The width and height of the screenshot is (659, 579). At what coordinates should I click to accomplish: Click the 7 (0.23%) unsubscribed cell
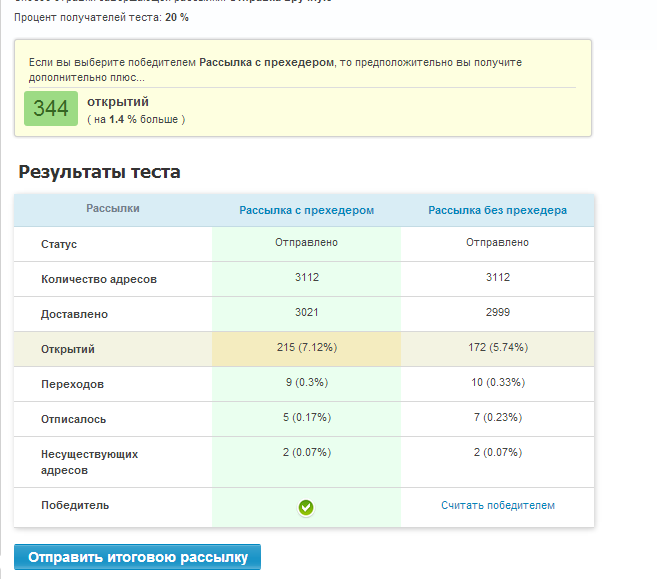pyautogui.click(x=497, y=418)
